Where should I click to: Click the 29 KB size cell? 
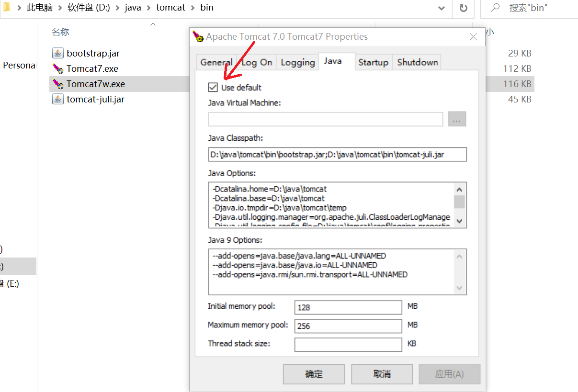(x=520, y=53)
